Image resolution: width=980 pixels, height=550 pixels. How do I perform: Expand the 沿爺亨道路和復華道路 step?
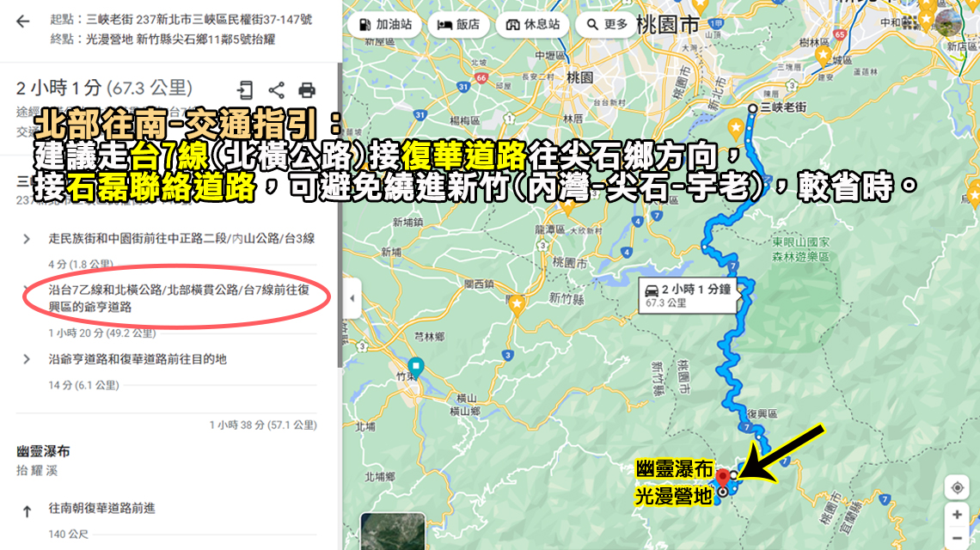pos(27,359)
